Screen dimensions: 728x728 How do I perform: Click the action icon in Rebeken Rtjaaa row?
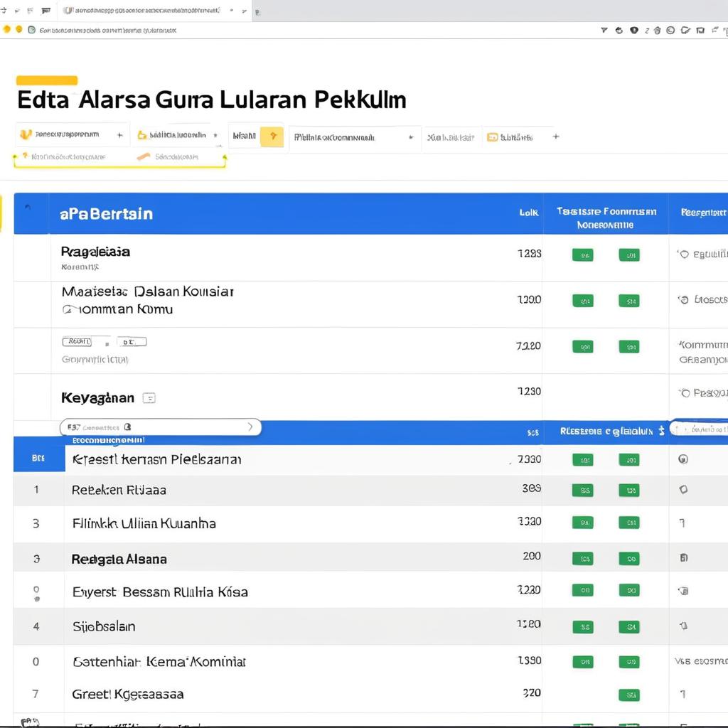[x=683, y=489]
